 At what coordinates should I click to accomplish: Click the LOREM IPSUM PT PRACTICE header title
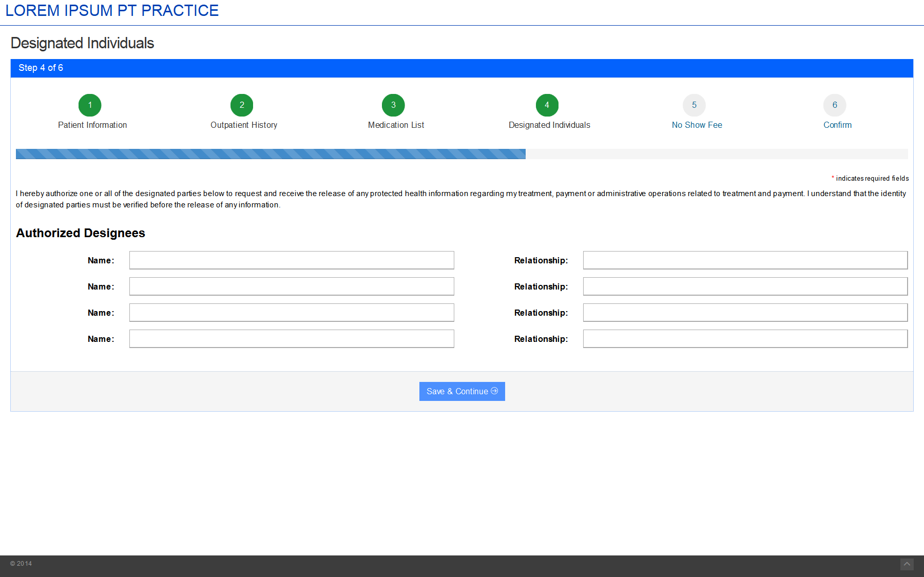point(112,11)
